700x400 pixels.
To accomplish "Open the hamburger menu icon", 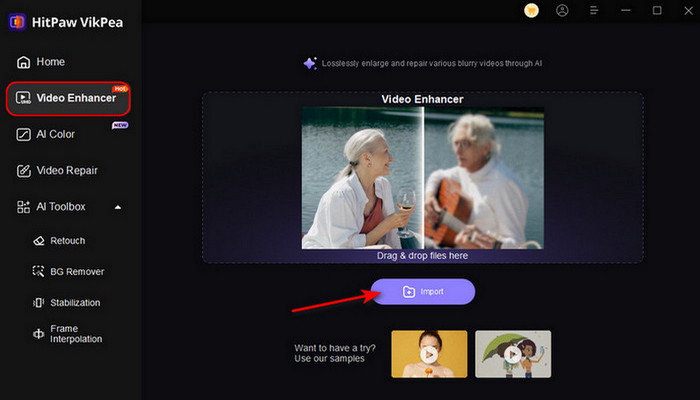I will point(594,10).
